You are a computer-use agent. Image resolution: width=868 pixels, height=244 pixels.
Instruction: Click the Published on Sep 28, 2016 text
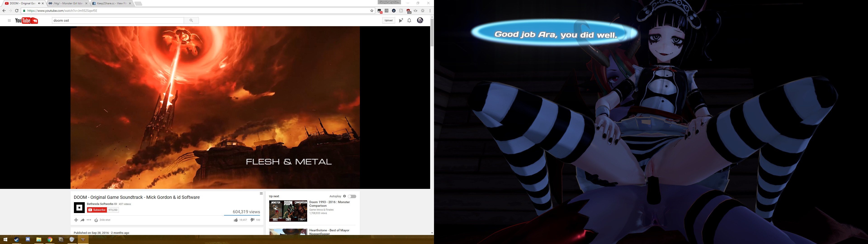click(101, 233)
